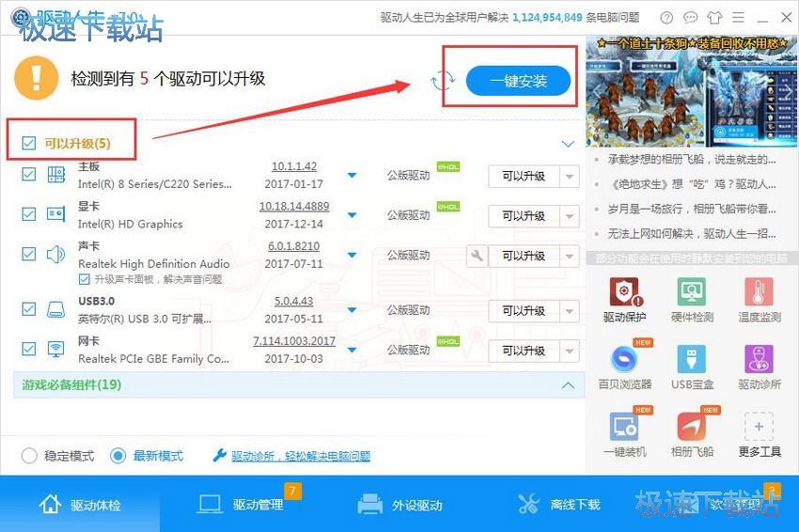Open news link 岁月是一场旅行
This screenshot has height=532, width=799.
coord(692,209)
